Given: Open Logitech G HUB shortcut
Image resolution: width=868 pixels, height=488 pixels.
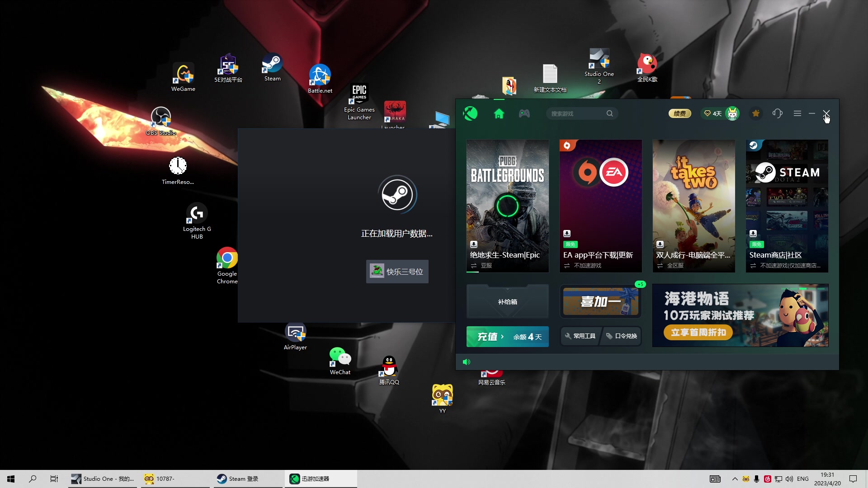Looking at the screenshot, I should (x=197, y=221).
